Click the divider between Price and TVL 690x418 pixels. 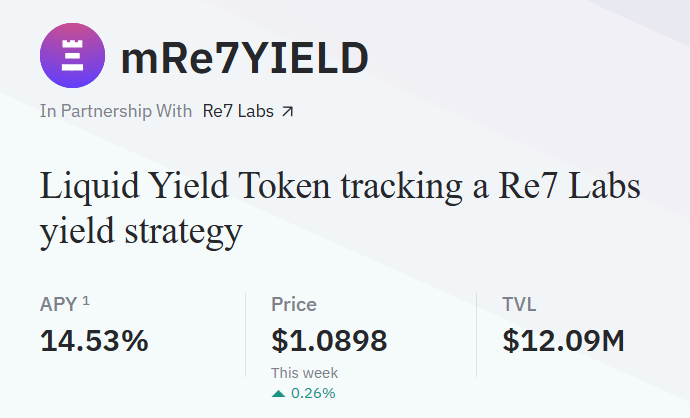(477, 335)
